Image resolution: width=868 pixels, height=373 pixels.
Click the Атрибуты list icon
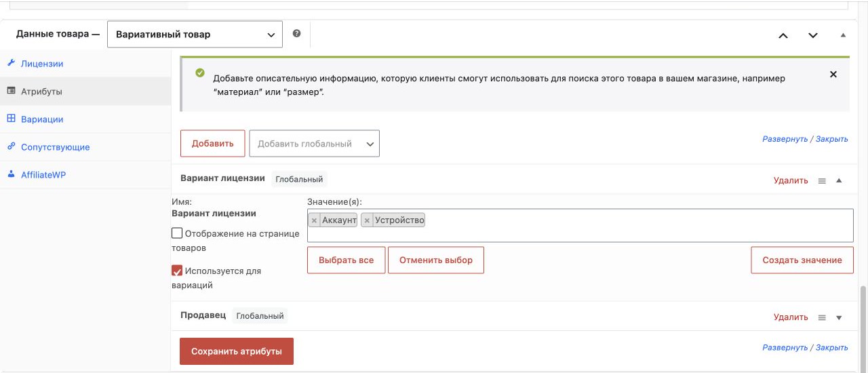tap(11, 91)
